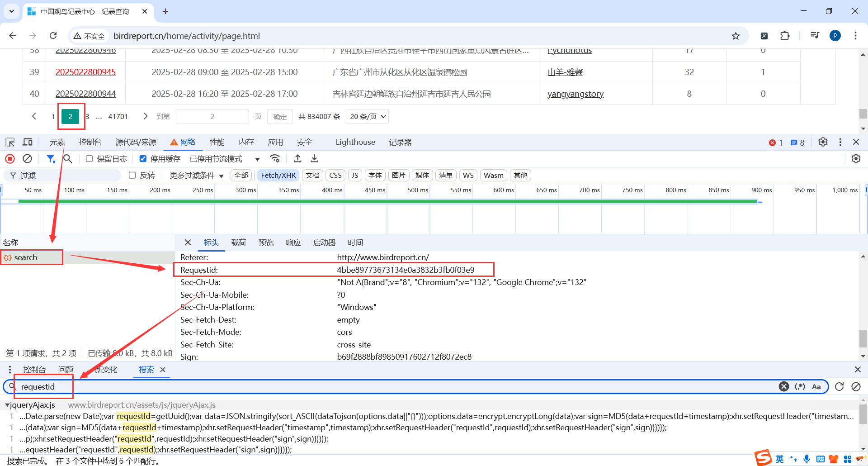This screenshot has height=466, width=868.
Task: Bookmark this page with the star icon
Action: [x=736, y=36]
